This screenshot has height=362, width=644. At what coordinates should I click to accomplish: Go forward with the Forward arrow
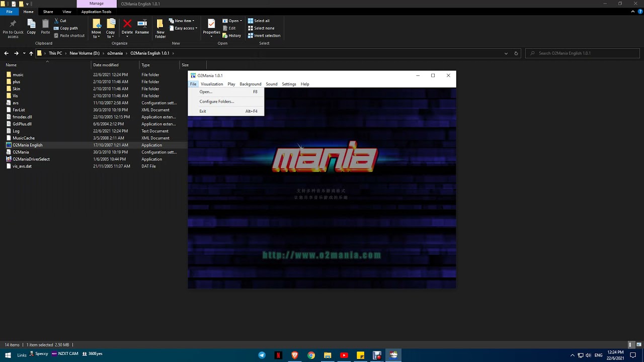(16, 53)
